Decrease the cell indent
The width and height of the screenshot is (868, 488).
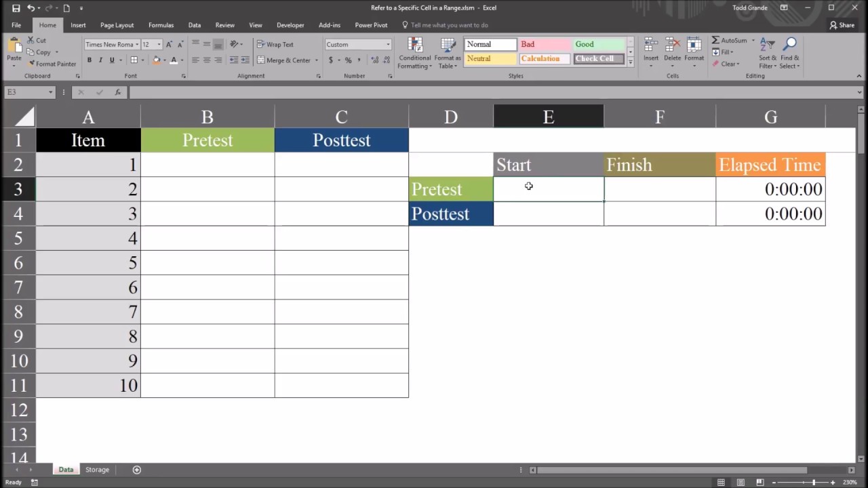(233, 60)
